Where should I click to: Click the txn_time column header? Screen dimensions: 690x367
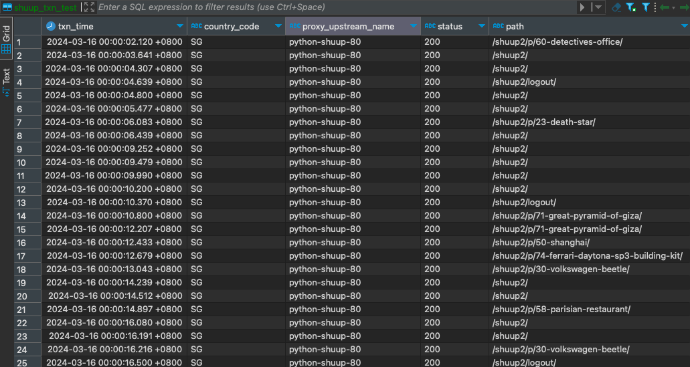pyautogui.click(x=114, y=26)
